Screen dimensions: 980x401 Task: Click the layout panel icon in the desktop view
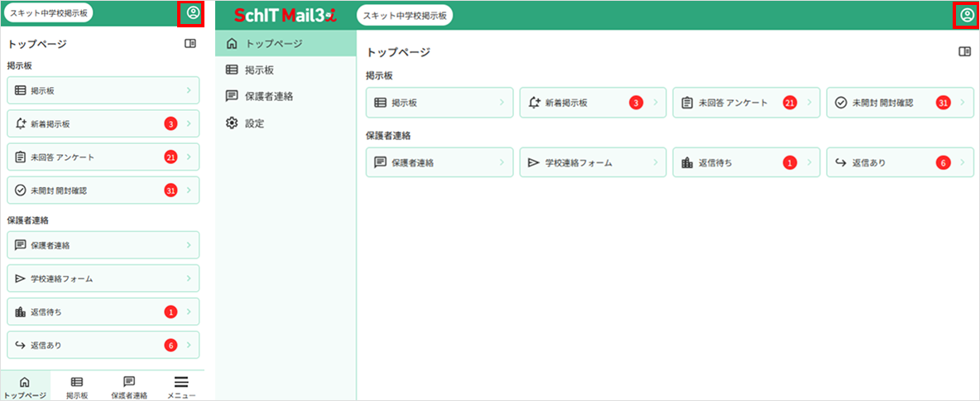tap(964, 51)
